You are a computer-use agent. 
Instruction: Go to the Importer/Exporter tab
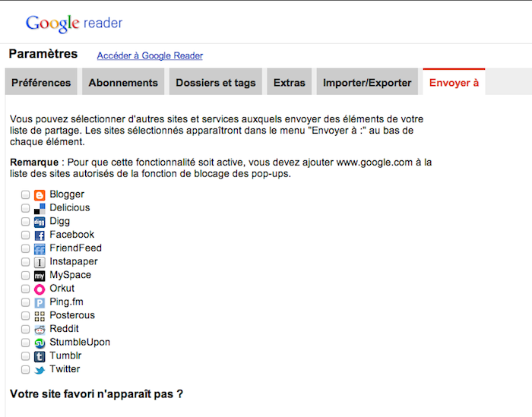367,83
